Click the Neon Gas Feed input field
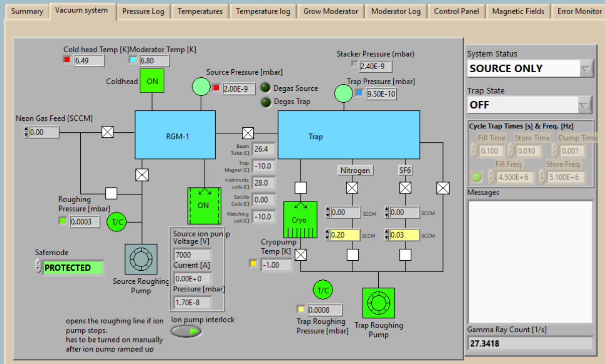605x364 pixels. [44, 132]
